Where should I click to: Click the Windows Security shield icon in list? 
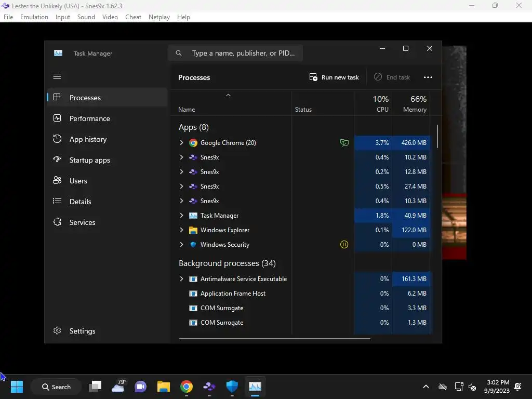[193, 245]
